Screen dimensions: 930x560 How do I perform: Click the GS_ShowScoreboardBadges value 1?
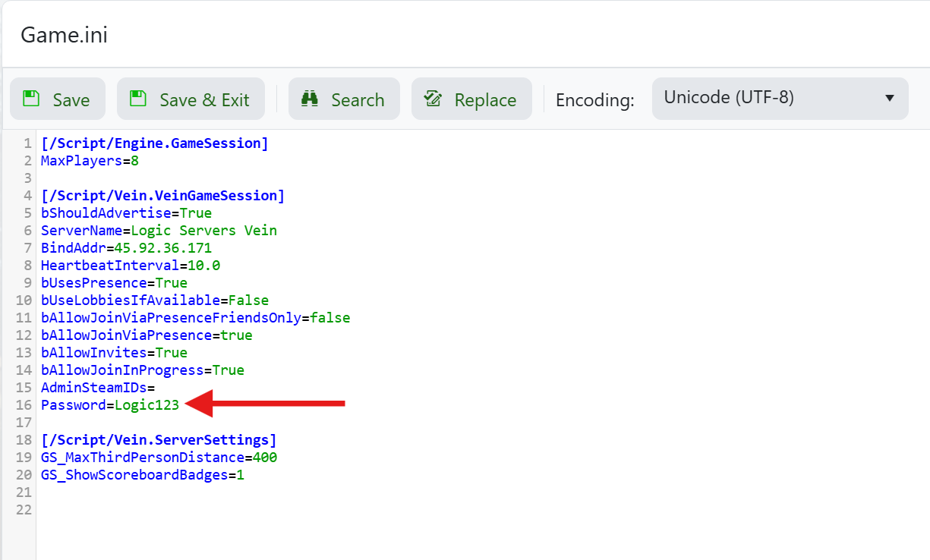pos(241,475)
